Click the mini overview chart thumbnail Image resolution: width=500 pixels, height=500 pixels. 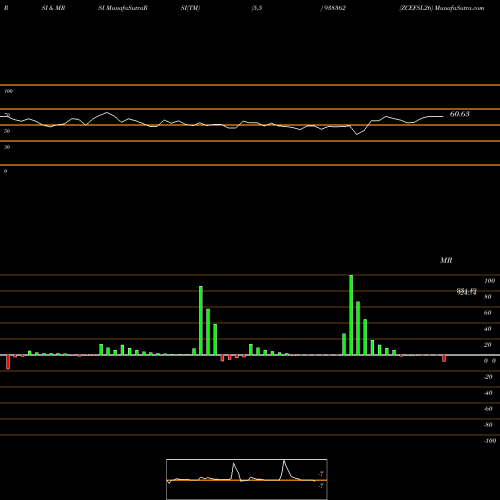(247, 479)
